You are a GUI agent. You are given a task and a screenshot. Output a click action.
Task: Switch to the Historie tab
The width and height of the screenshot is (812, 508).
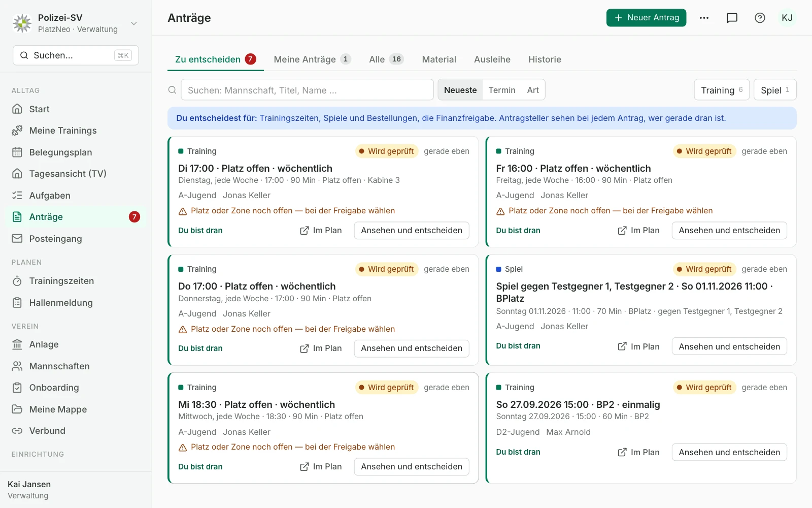pos(545,59)
